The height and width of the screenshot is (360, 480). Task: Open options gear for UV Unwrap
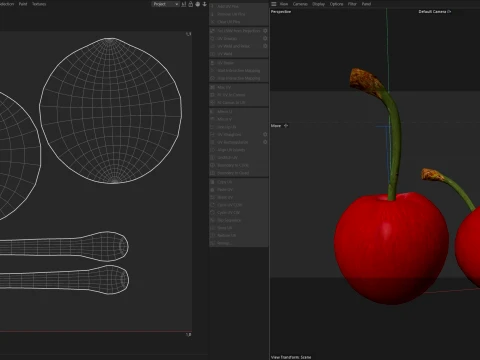pyautogui.click(x=265, y=38)
